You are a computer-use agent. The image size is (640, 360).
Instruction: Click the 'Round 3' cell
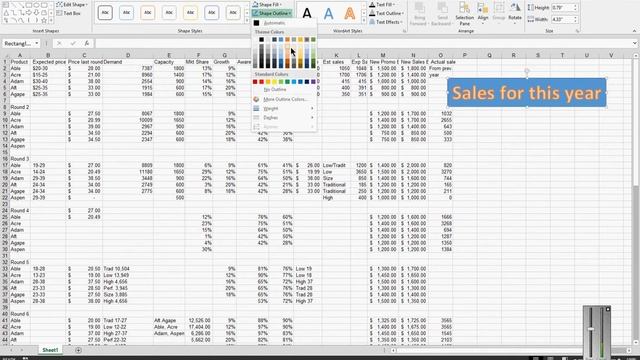click(x=20, y=159)
